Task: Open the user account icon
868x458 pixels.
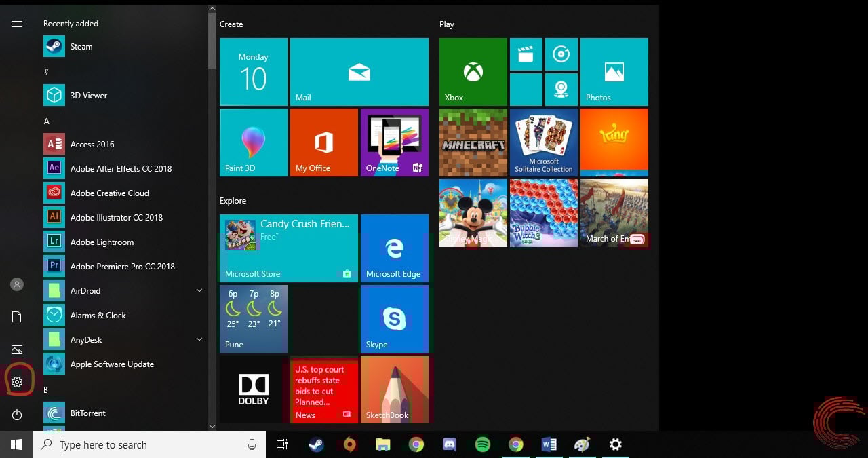Action: pyautogui.click(x=17, y=284)
